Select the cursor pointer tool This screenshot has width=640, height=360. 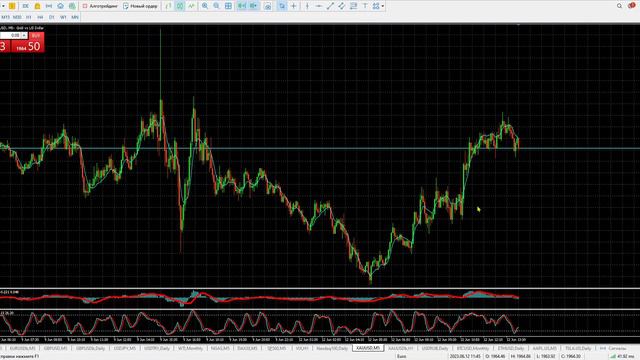[x=282, y=6]
